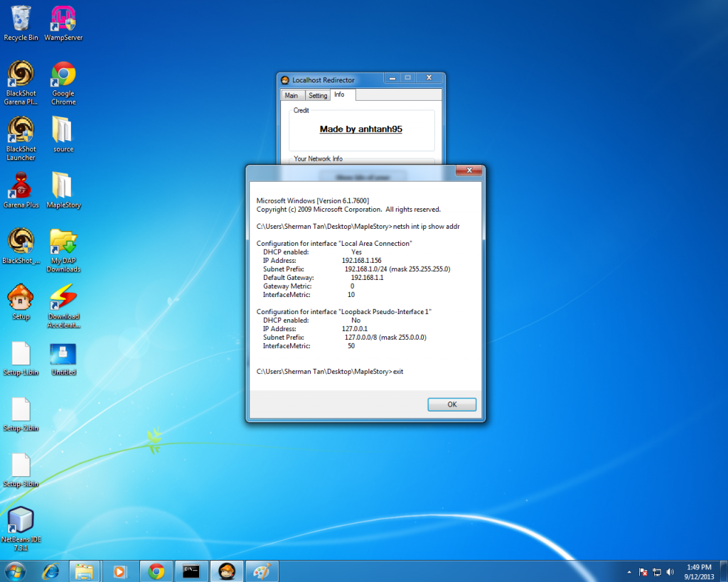Open the Recycle Bin
This screenshot has height=582, width=728.
point(21,18)
